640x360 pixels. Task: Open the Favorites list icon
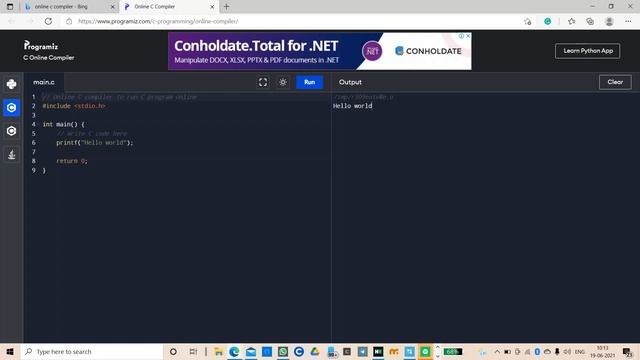(x=571, y=21)
